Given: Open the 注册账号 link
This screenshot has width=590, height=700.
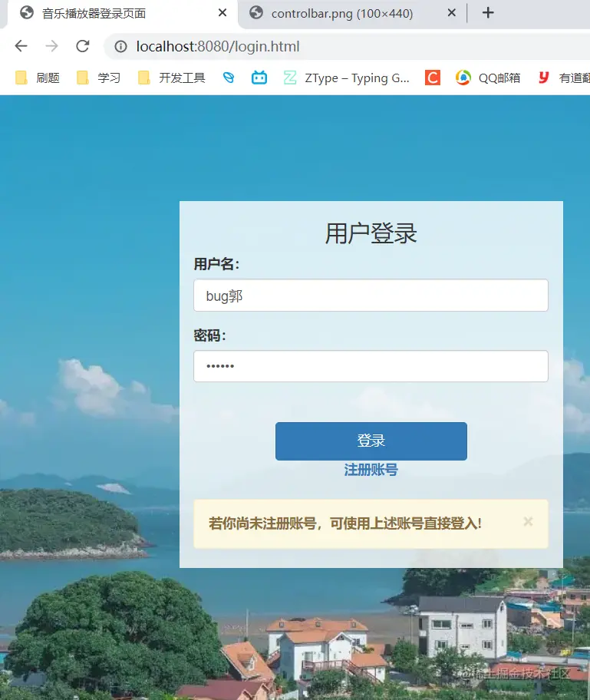Looking at the screenshot, I should click(371, 470).
